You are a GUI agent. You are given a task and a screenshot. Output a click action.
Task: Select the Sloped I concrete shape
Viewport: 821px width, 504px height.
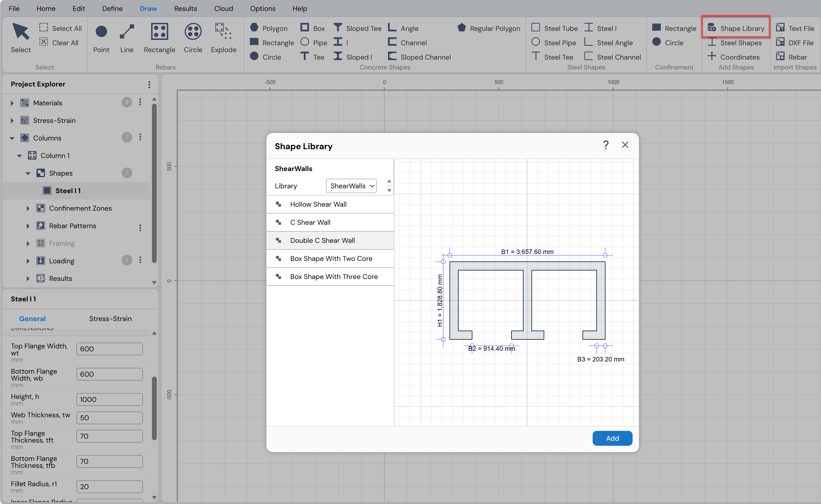(353, 57)
